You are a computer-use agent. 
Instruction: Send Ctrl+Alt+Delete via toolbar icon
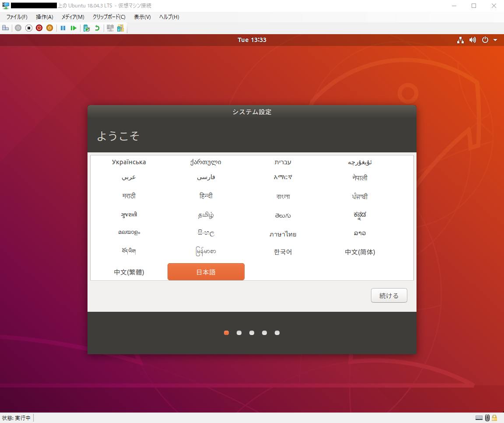[x=5, y=28]
